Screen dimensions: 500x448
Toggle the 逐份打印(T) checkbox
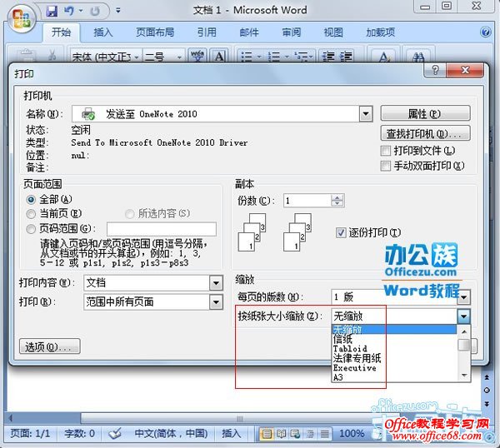341,232
